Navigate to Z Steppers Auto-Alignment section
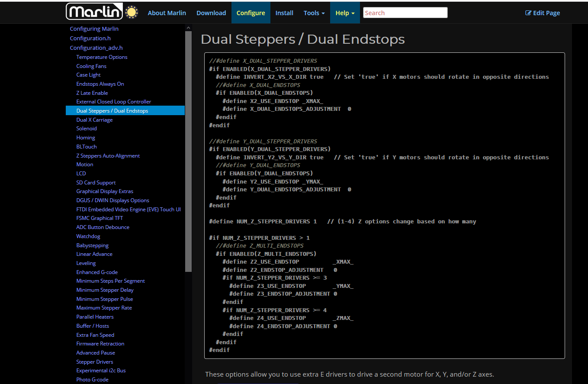Screen dimensions: 588x384 pos(108,156)
